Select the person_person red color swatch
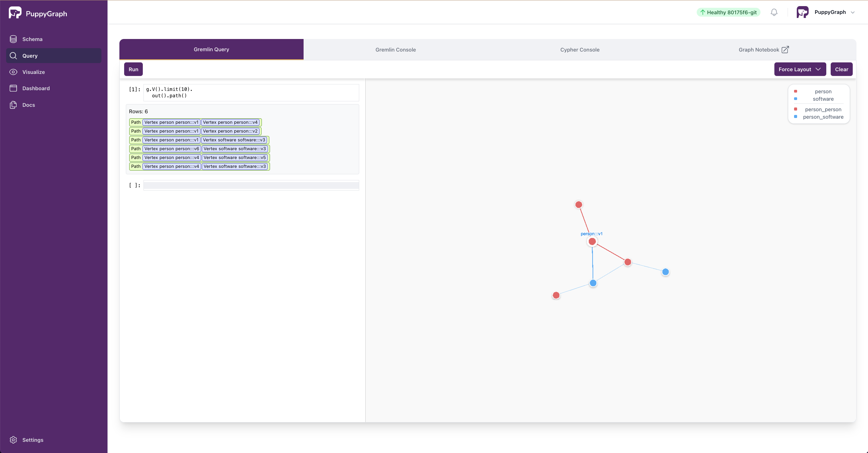This screenshot has height=453, width=868. click(x=796, y=109)
